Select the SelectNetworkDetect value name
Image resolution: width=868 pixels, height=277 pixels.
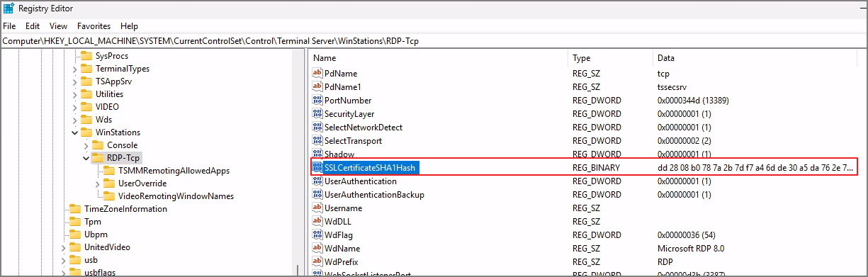363,128
